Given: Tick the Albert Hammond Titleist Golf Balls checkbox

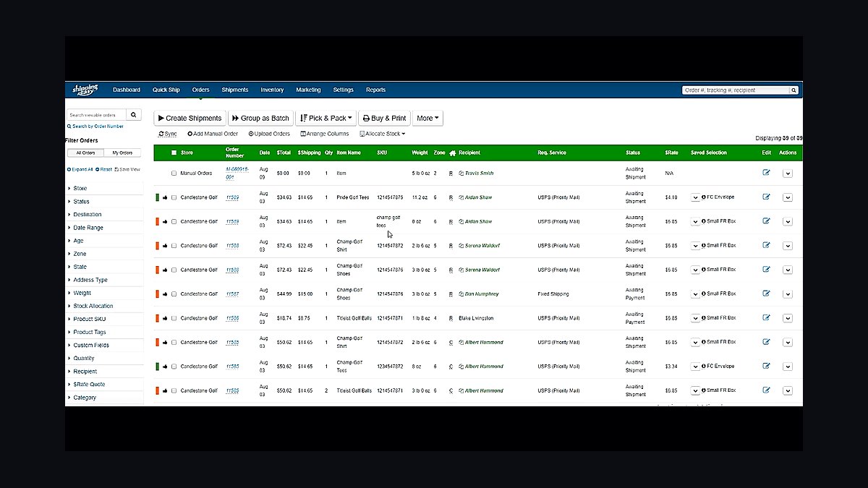Looking at the screenshot, I should [174, 390].
